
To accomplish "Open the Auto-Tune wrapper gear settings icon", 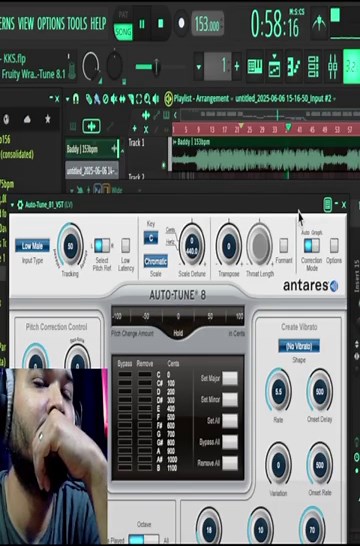I will [x=20, y=204].
